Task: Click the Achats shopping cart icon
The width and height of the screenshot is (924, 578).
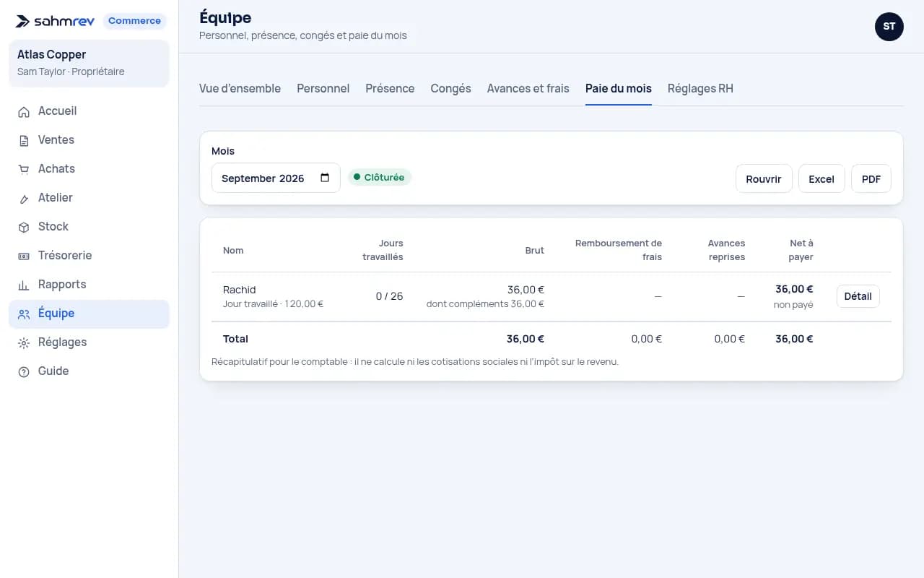Action: tap(24, 169)
